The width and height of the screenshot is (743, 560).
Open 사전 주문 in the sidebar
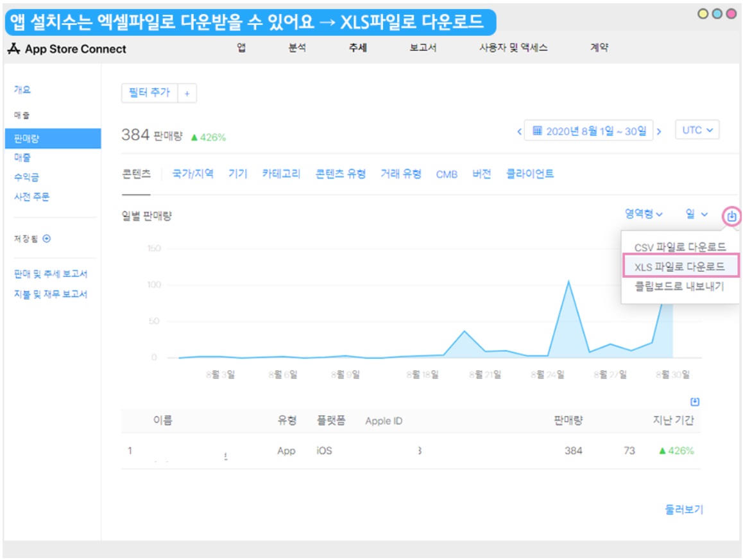click(x=31, y=197)
